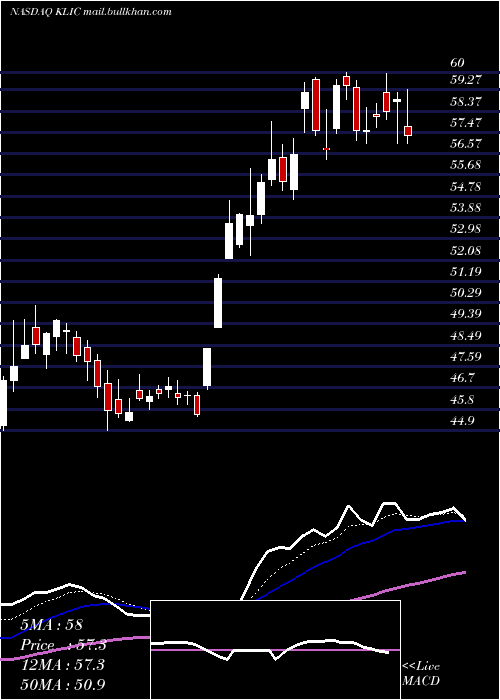500x700 pixels.
Task: Click the 50.29 price axis label
Action: click(x=467, y=292)
